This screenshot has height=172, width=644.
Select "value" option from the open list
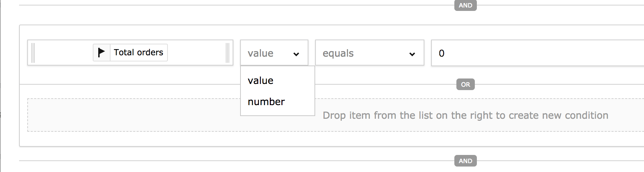click(x=261, y=81)
